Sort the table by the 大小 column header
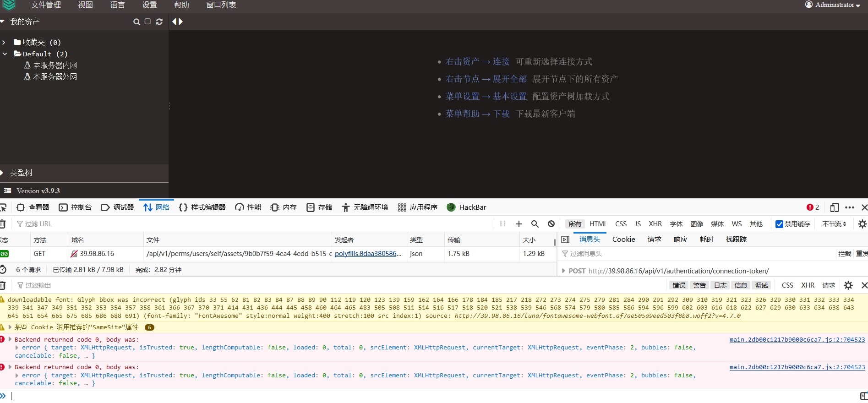 (537, 240)
